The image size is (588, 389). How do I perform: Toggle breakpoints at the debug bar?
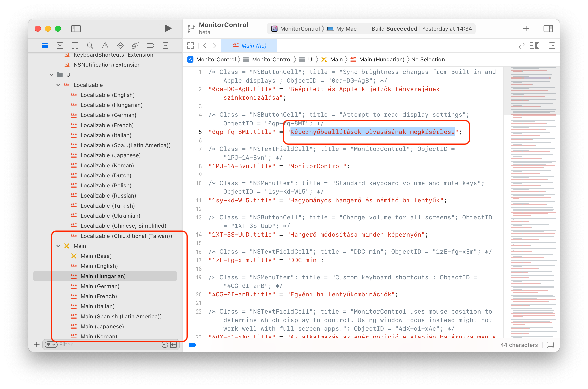(192, 345)
